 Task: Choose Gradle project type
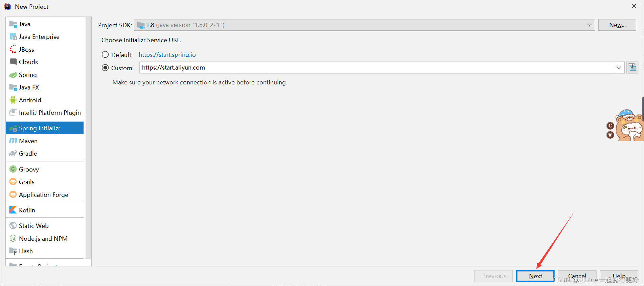[45, 154]
